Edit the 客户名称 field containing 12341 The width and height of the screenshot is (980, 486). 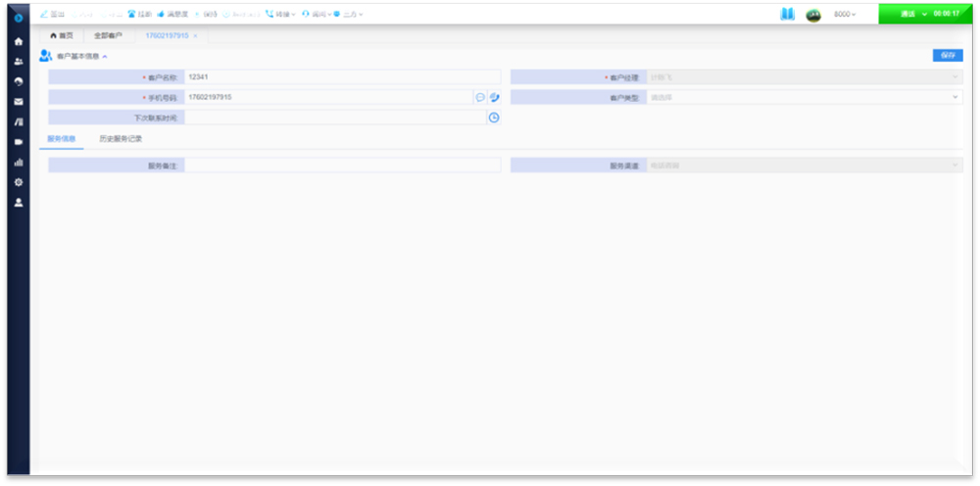coord(342,76)
